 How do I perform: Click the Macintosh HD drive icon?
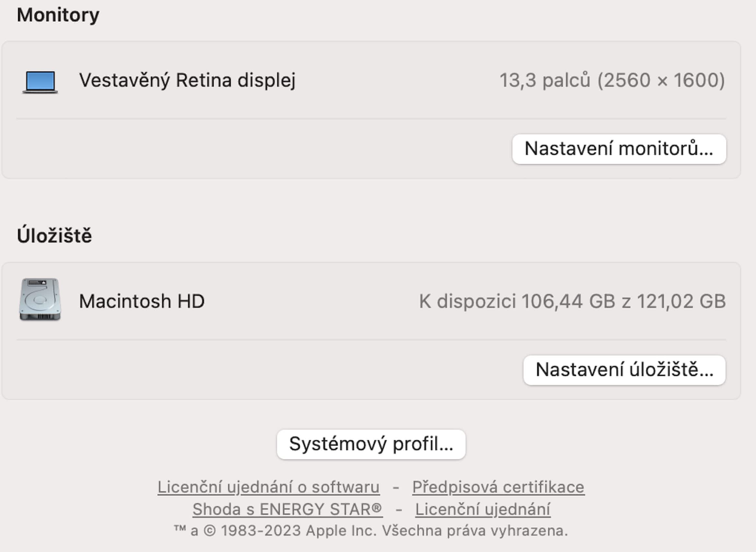[40, 300]
